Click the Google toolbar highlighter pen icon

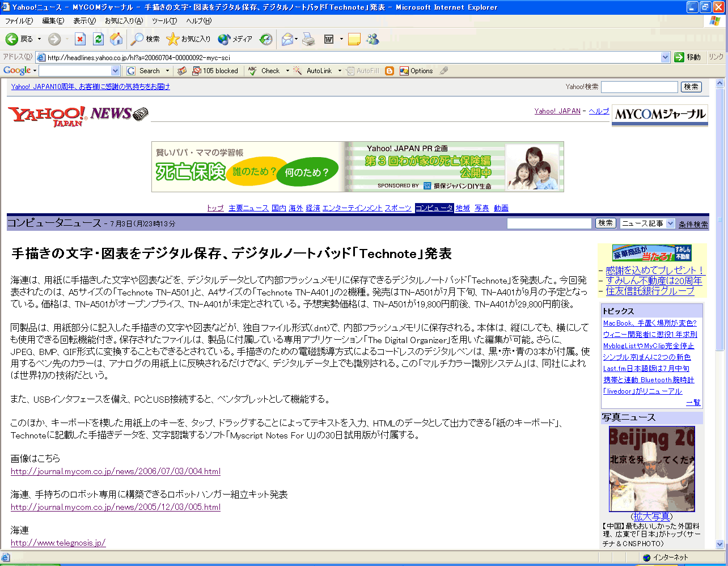(x=444, y=71)
